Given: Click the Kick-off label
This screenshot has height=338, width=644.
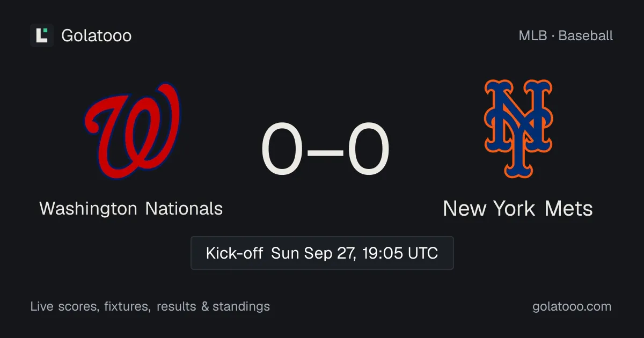Looking at the screenshot, I should point(234,253).
